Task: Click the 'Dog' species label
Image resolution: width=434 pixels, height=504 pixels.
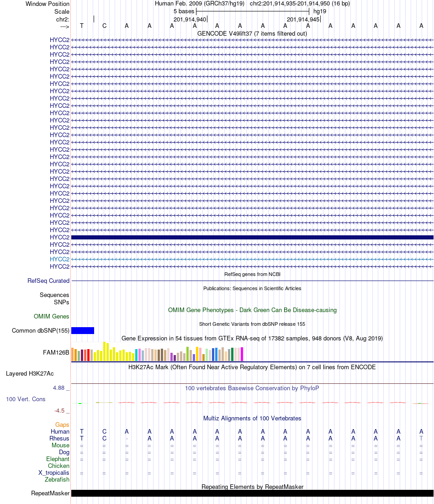Action: [64, 452]
